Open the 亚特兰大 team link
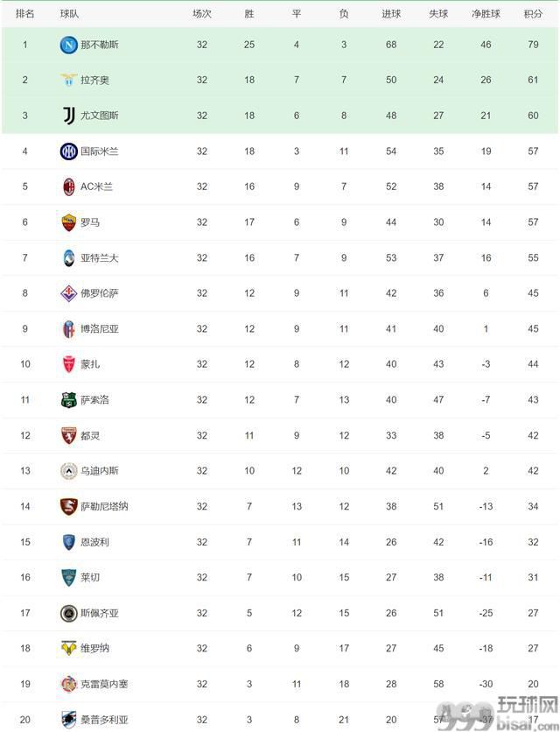This screenshot has height=732, width=560. 100,257
